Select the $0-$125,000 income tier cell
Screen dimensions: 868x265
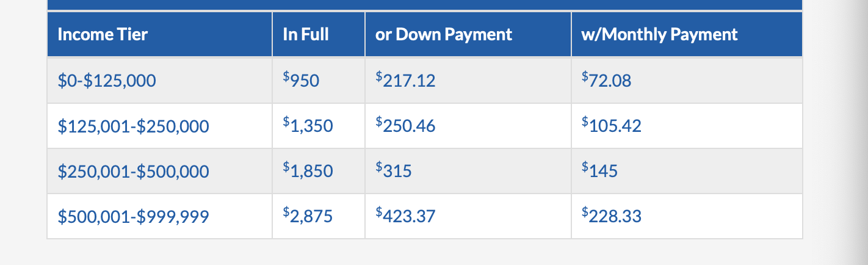[x=107, y=81]
